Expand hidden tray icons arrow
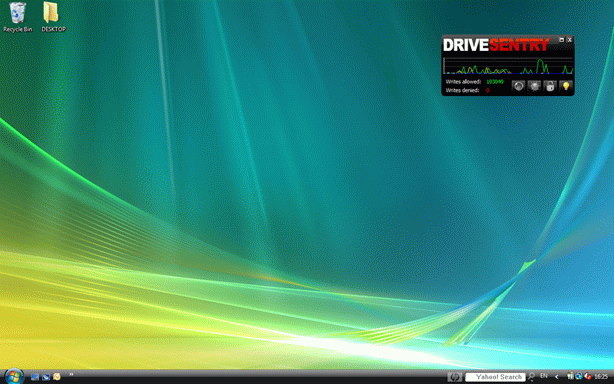Viewport: 614px width, 384px height. point(556,377)
